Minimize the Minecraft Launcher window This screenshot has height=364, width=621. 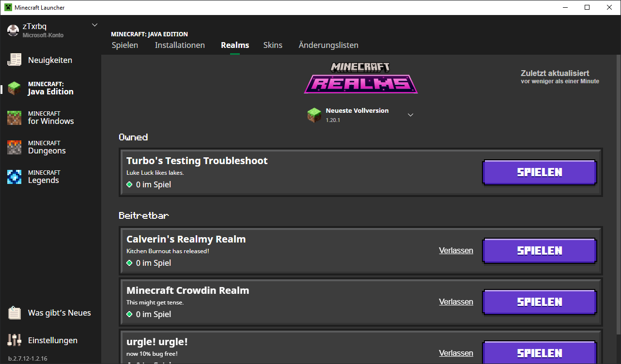click(x=565, y=7)
